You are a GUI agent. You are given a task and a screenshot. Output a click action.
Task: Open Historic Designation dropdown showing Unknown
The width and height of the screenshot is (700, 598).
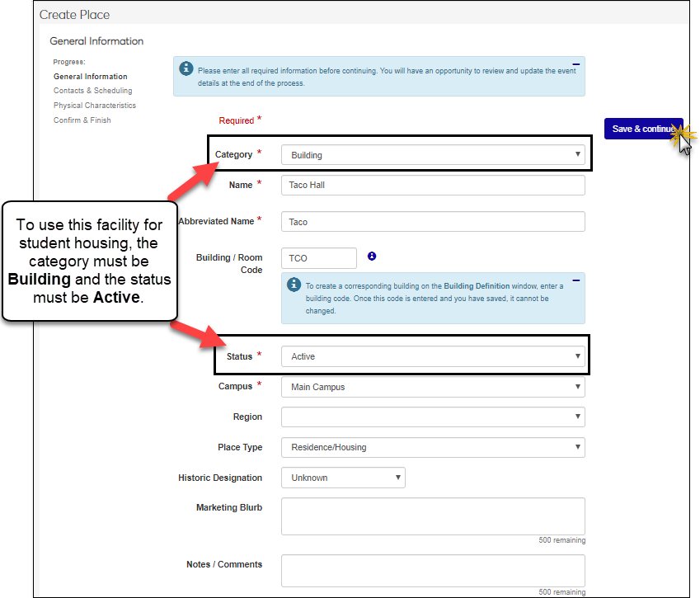[343, 478]
